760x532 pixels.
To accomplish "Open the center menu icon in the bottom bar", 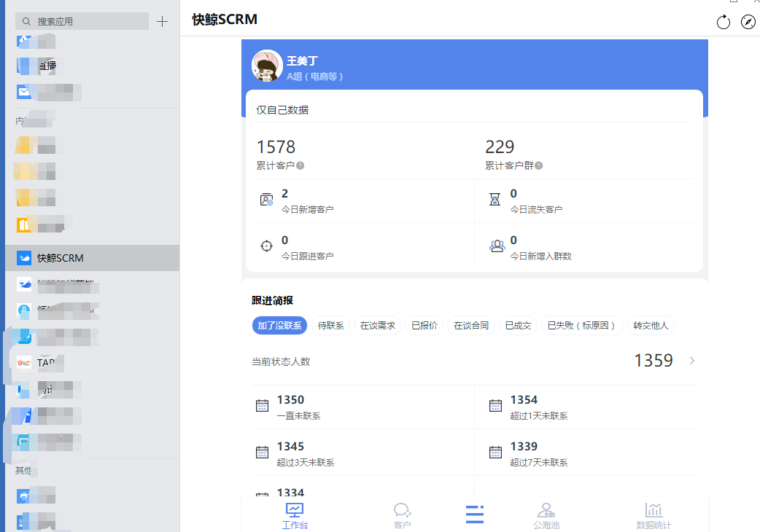I will [x=475, y=514].
